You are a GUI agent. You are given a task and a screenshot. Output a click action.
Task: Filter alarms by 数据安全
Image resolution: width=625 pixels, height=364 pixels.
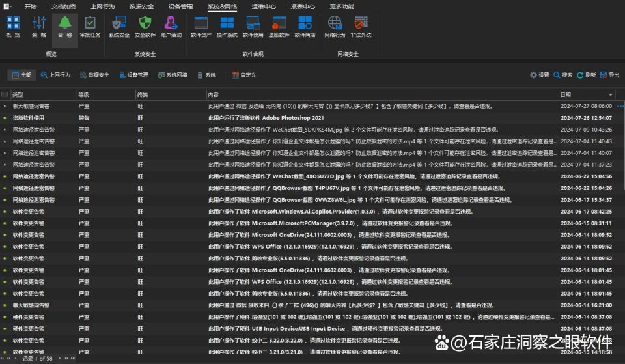(94, 75)
